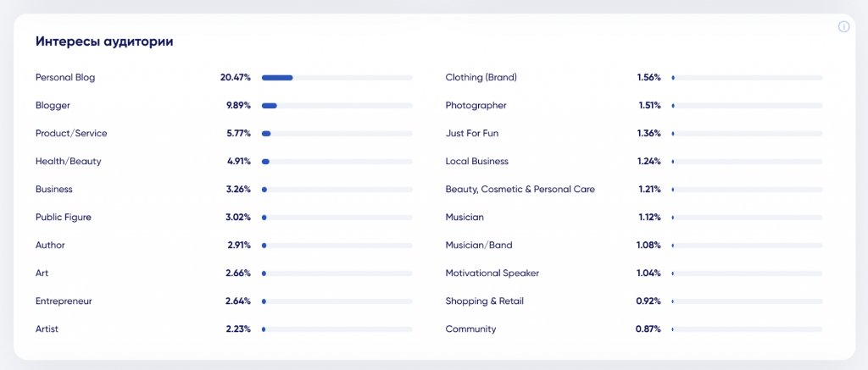Viewport: 868px width, 370px height.
Task: Click the Shopping & Retail progress bar
Action: pyautogui.click(x=747, y=301)
